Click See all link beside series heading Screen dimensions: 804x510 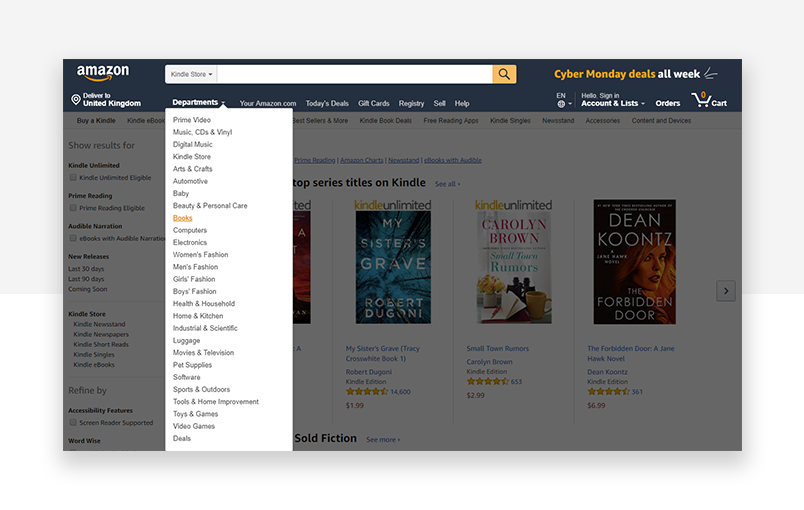click(x=447, y=184)
